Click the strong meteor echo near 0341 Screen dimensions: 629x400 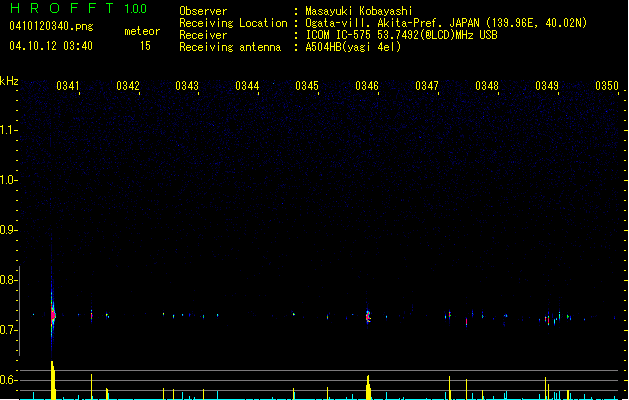coord(53,315)
